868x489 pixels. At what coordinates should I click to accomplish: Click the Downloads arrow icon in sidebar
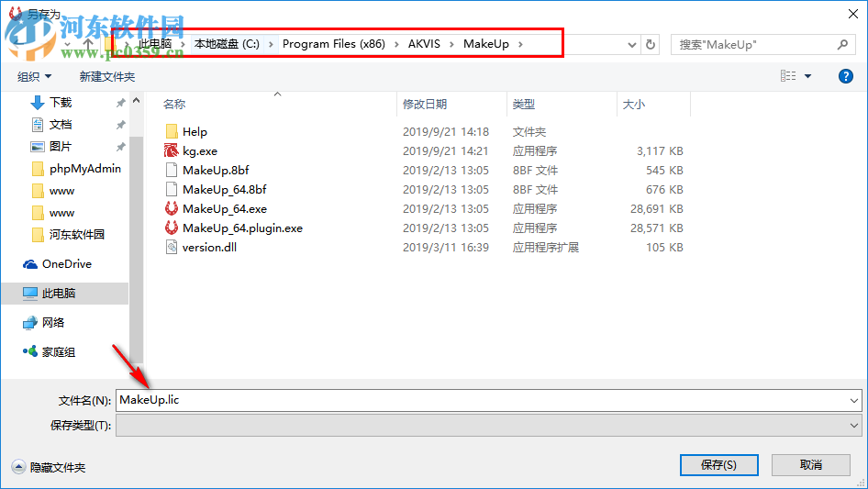point(37,103)
